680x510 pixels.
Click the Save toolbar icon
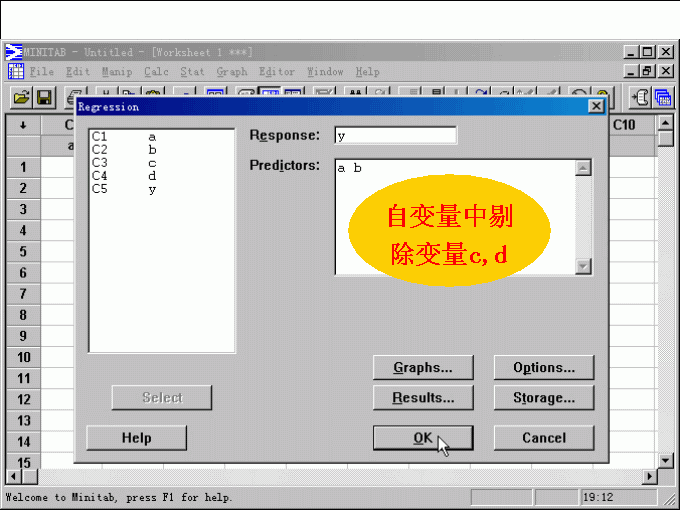[x=44, y=97]
